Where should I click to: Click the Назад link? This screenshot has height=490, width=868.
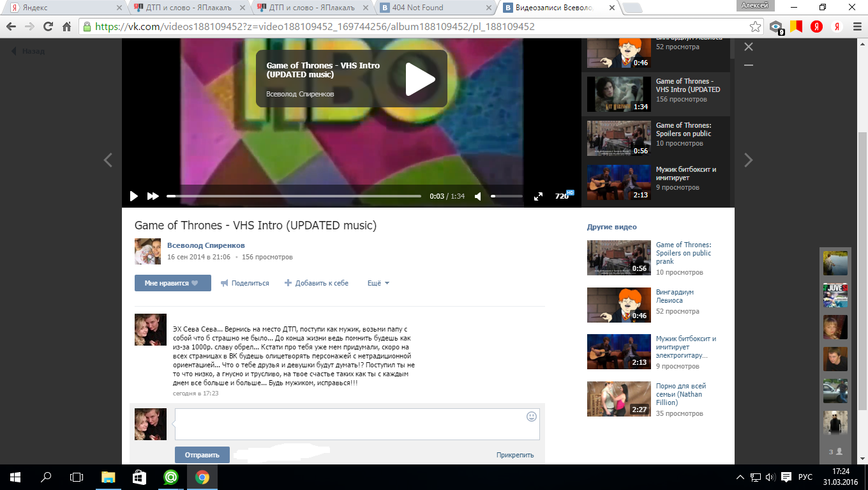(x=28, y=51)
